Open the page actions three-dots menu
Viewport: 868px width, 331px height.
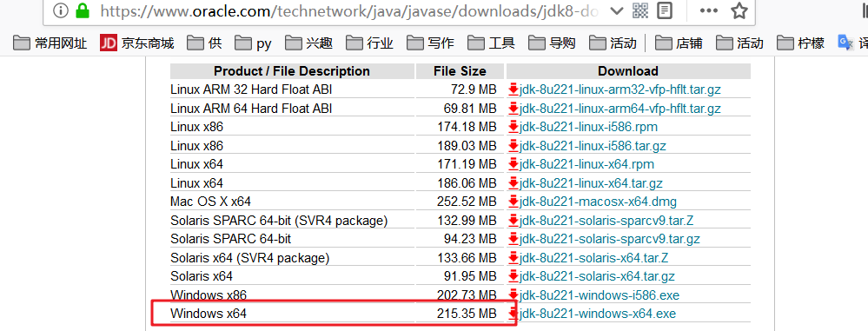[709, 10]
